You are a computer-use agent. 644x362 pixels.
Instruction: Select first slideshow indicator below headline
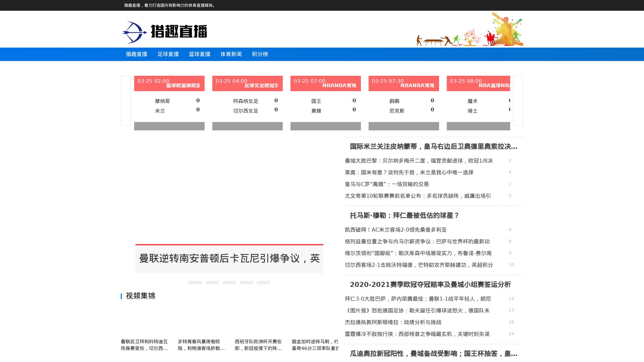click(x=195, y=283)
